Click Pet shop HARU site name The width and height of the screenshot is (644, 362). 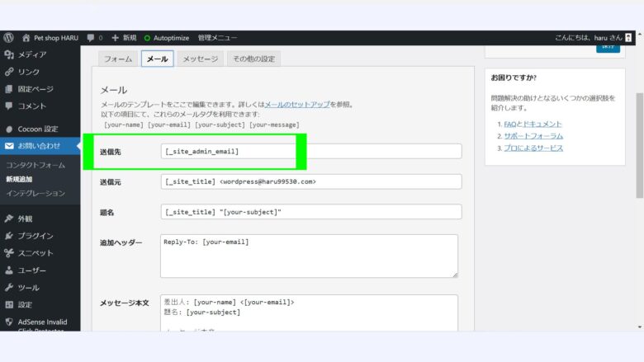56,38
